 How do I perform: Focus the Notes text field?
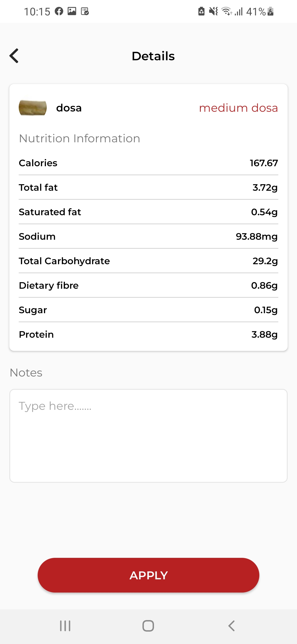(x=148, y=435)
